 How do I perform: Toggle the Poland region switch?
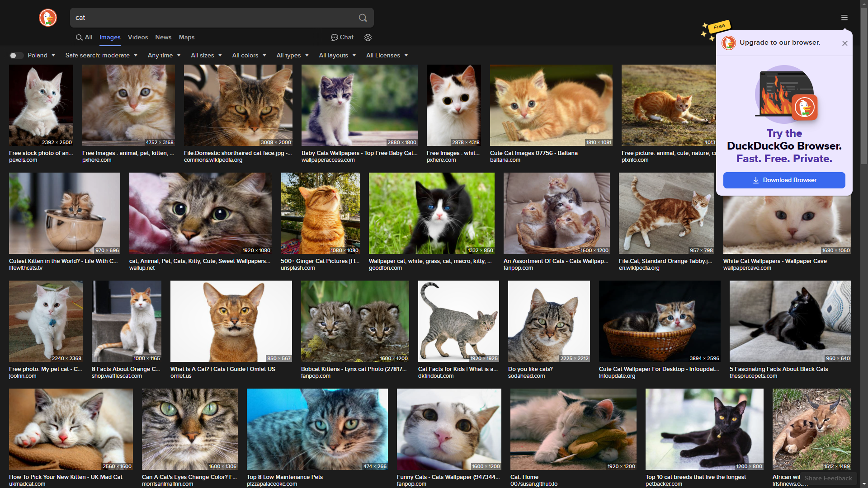16,56
